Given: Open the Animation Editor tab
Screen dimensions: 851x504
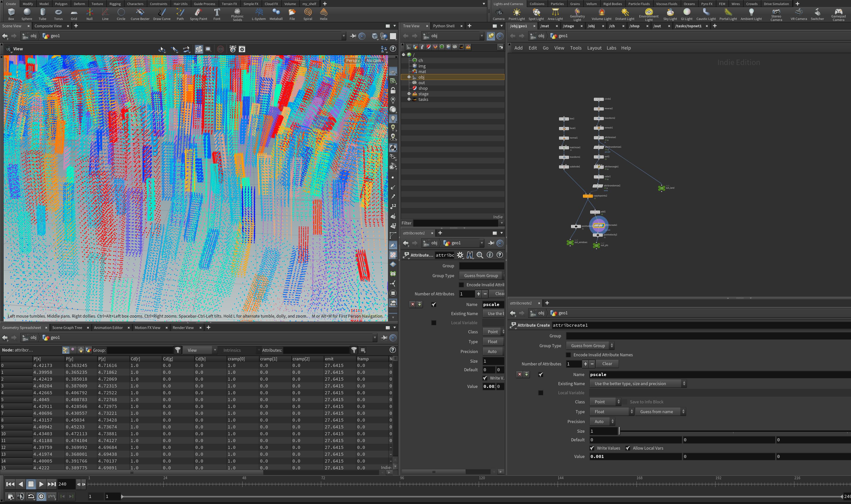Looking at the screenshot, I should pos(108,327).
